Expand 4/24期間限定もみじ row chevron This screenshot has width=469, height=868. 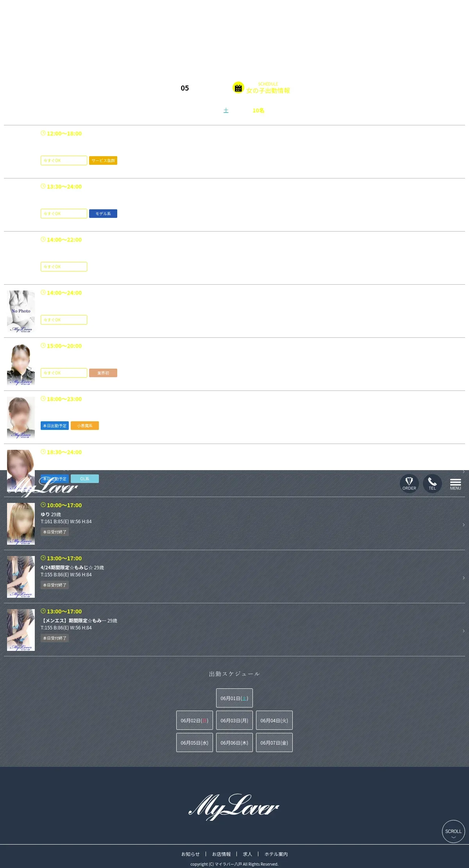[x=464, y=578]
